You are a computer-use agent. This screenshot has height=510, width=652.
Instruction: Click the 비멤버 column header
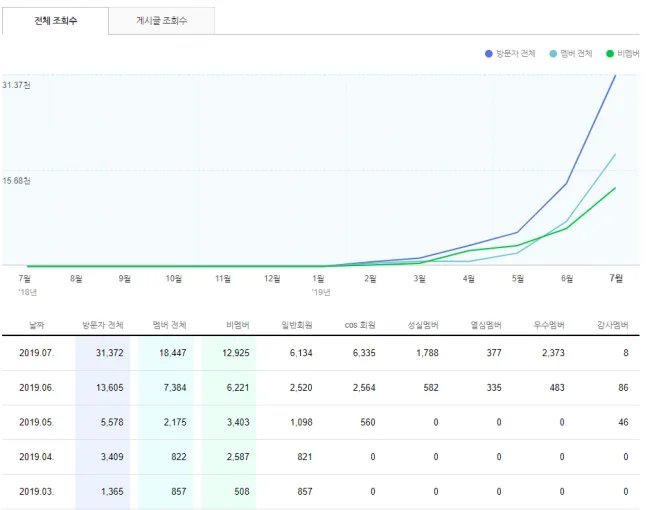(238, 325)
